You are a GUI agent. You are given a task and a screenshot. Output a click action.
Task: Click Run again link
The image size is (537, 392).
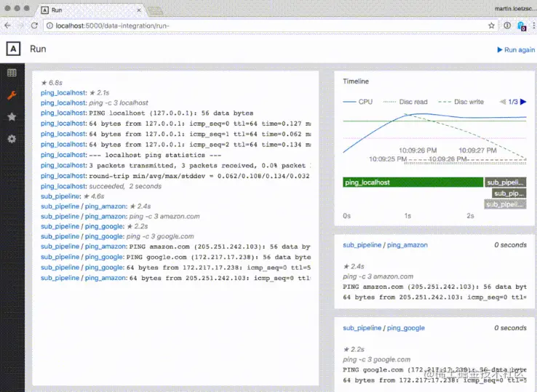coord(516,49)
